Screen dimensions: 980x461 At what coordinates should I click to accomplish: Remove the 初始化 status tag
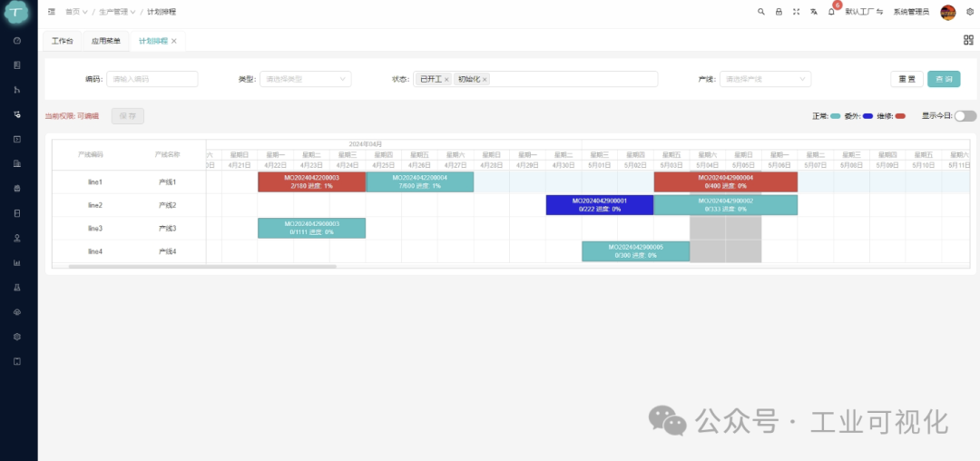tap(485, 79)
